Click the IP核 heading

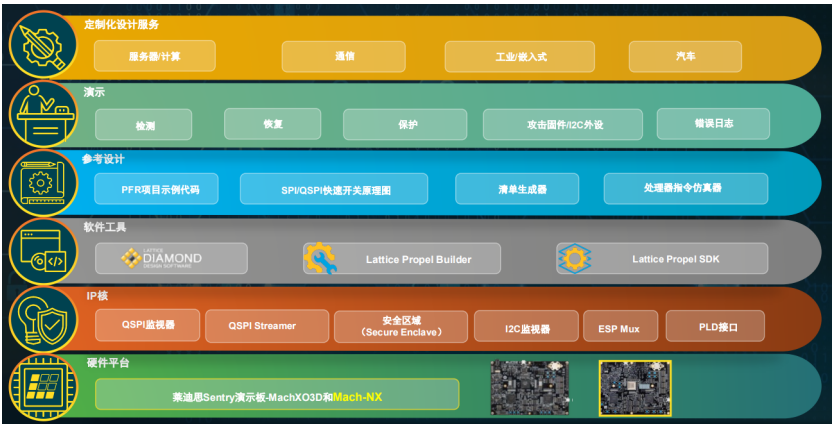point(97,296)
